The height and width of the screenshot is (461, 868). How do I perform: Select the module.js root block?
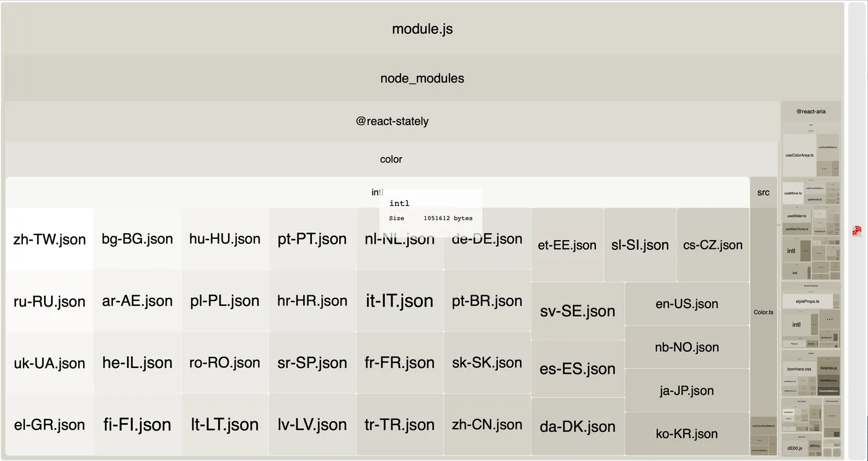(422, 29)
